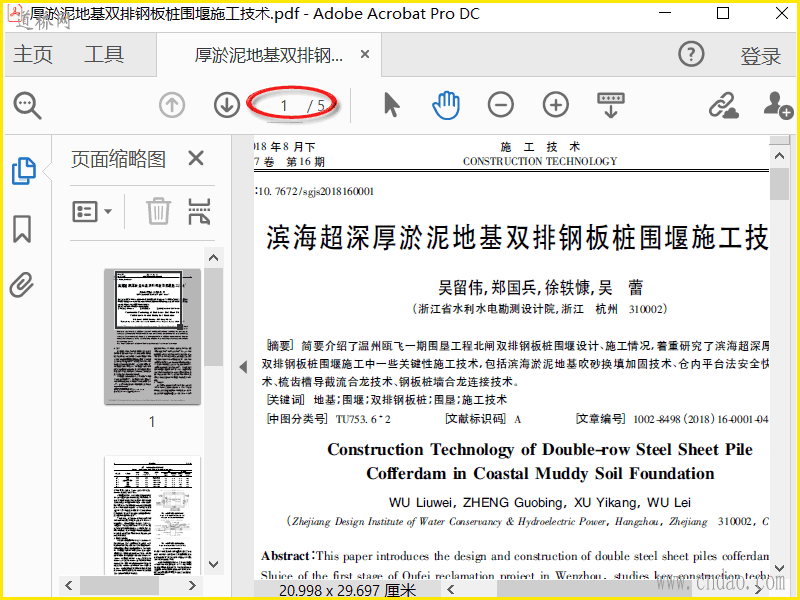Click the author line WU Liuwei, ZHENG Guobing
The width and height of the screenshot is (800, 600).
click(x=540, y=503)
